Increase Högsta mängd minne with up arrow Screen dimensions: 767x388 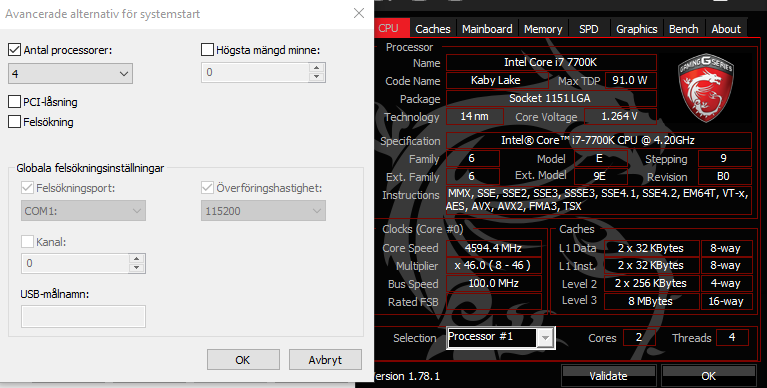[x=316, y=68]
